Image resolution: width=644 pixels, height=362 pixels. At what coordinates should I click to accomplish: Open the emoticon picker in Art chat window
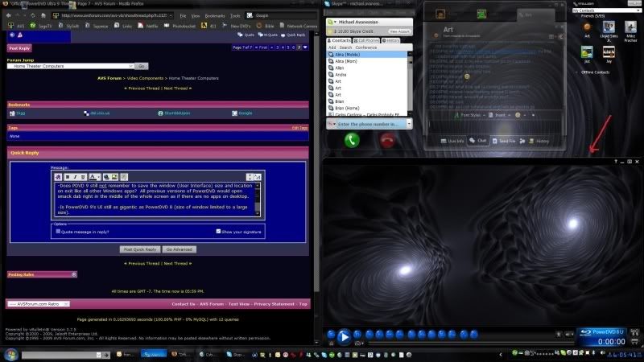coord(519,115)
